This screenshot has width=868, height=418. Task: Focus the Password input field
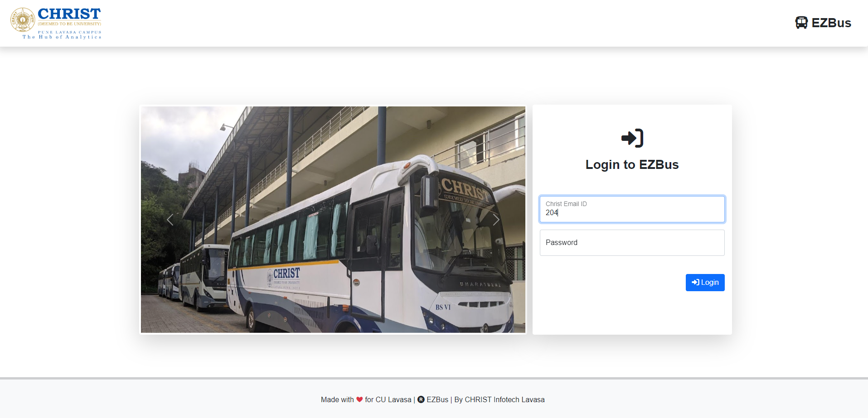point(632,243)
